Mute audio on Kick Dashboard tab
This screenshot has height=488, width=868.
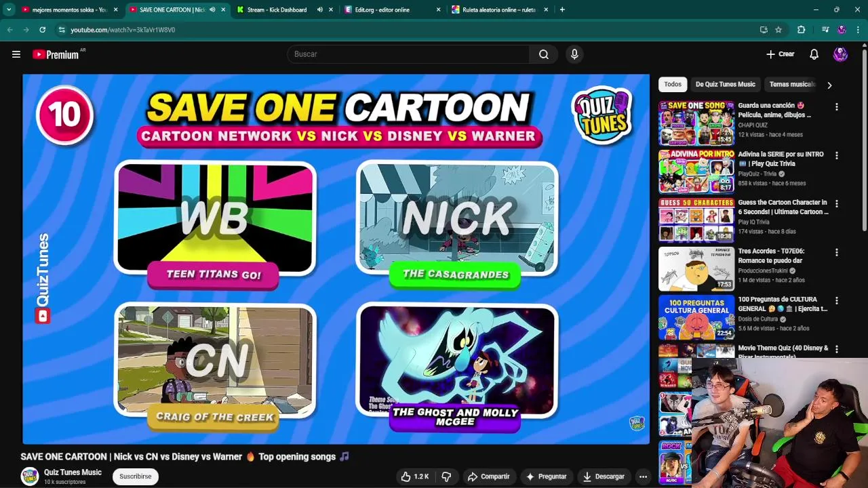[319, 9]
